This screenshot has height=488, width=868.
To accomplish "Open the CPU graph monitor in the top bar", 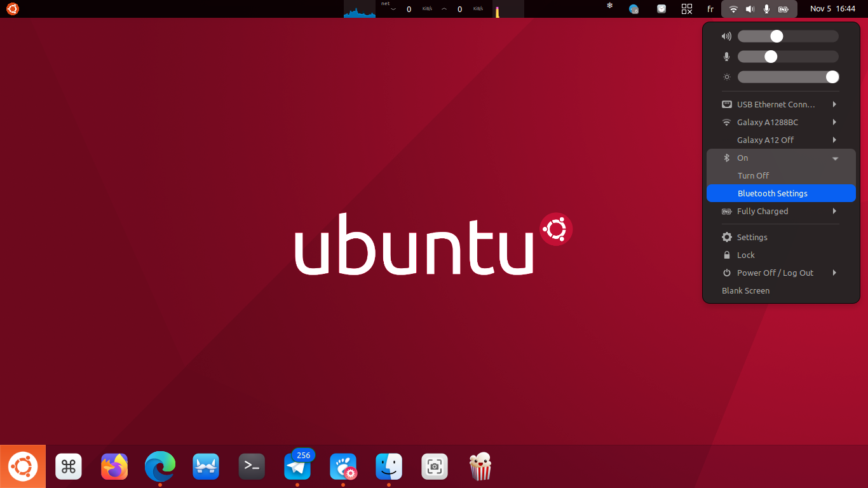I will 360,9.
